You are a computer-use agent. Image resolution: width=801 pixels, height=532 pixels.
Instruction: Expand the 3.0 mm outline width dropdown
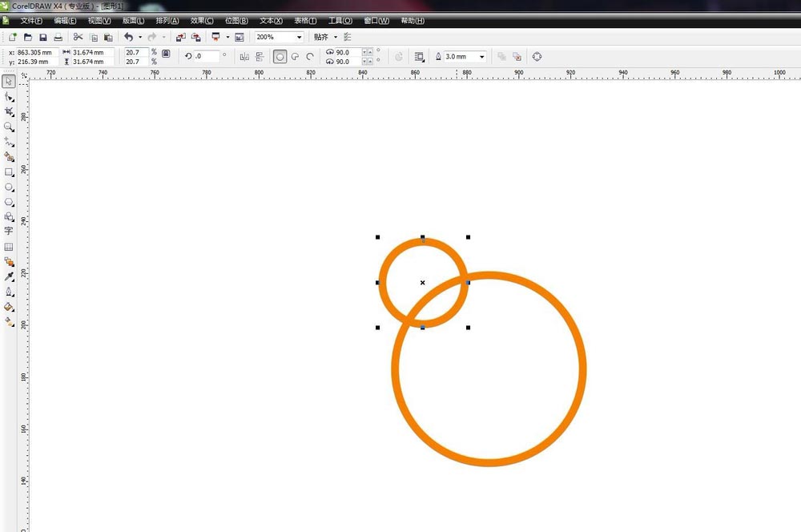(x=481, y=57)
